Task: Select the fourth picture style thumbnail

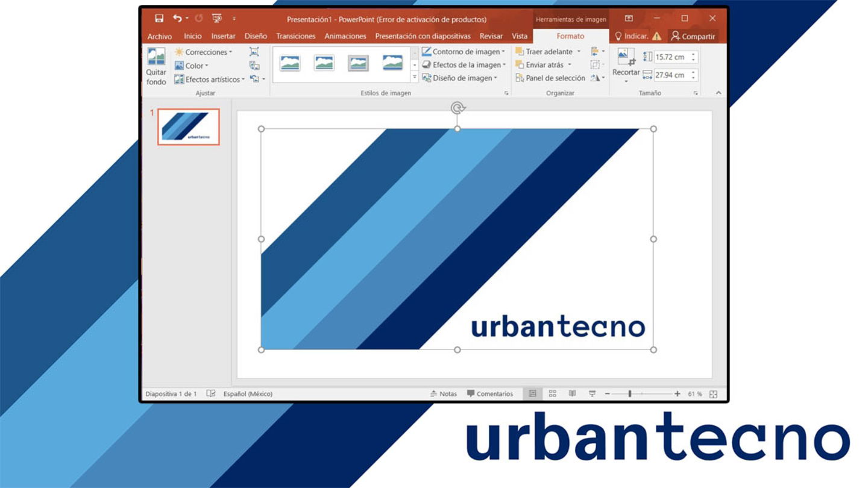Action: tap(392, 63)
